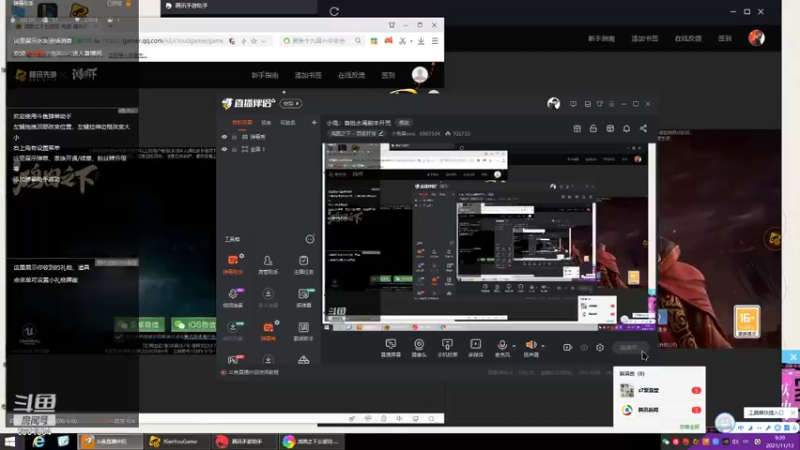Reload with refresh icon in 腾讯手游助手 window
Image resolution: width=800 pixels, height=450 pixels.
click(334, 11)
